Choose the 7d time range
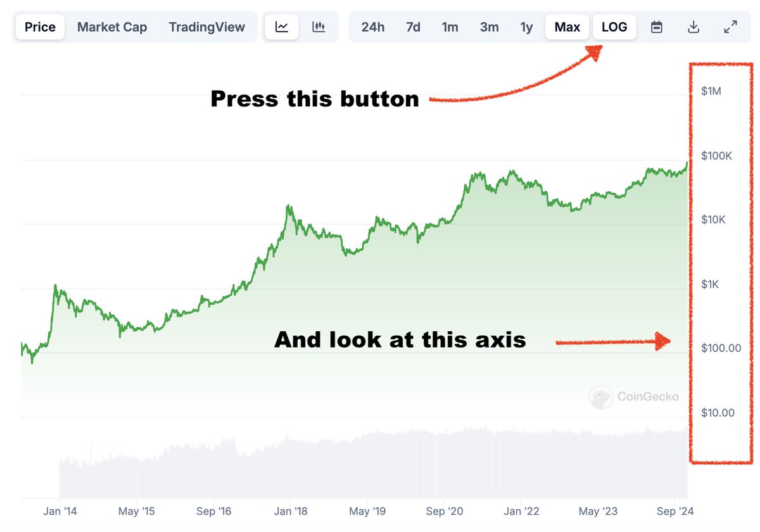This screenshot has height=532, width=760. coord(413,27)
